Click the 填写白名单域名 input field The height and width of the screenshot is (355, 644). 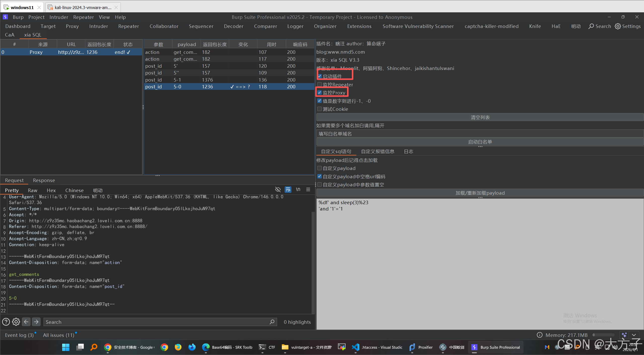(x=480, y=134)
